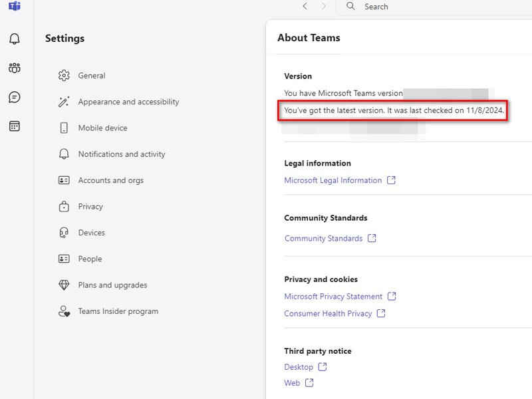Open Microsoft Teams logo icon

14,6
